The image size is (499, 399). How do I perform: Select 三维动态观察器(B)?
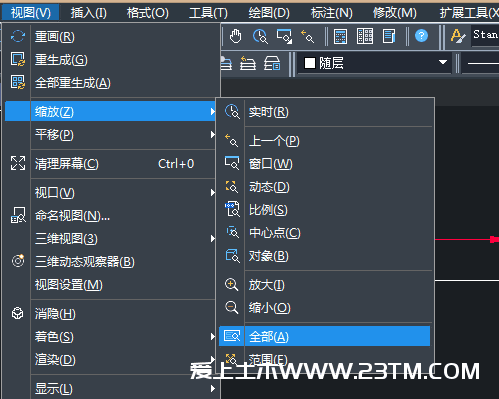[x=85, y=262]
